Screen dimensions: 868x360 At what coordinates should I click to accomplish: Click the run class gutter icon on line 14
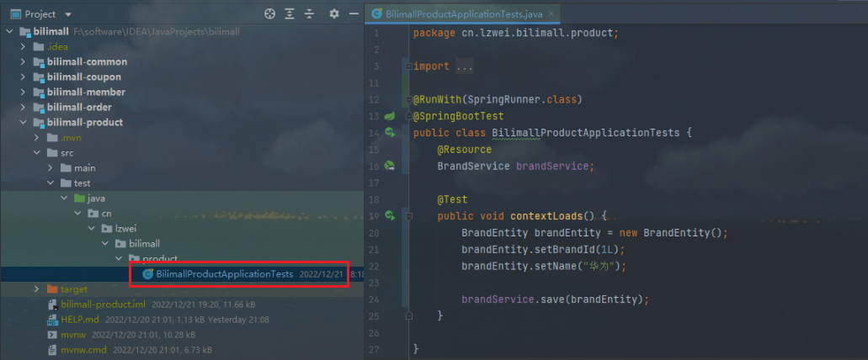click(390, 133)
